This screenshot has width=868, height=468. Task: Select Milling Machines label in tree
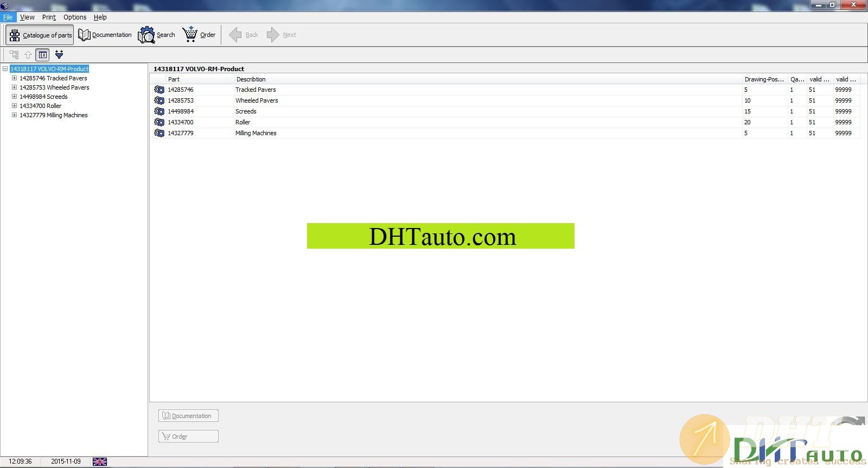tap(54, 115)
